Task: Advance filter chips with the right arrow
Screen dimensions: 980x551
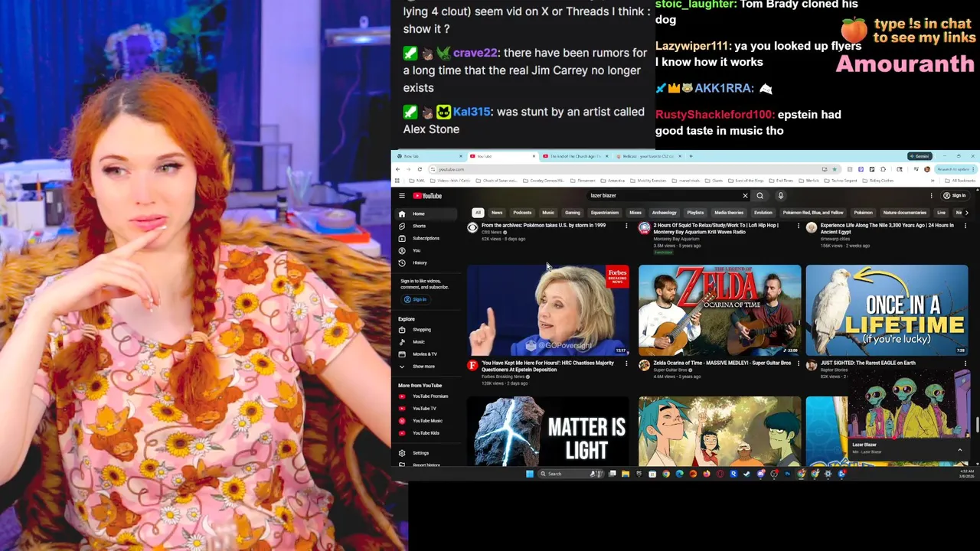Action: (967, 213)
